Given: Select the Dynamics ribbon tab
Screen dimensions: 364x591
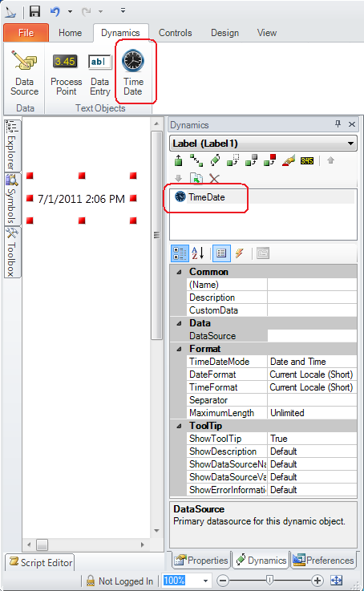Looking at the screenshot, I should pyautogui.click(x=120, y=33).
